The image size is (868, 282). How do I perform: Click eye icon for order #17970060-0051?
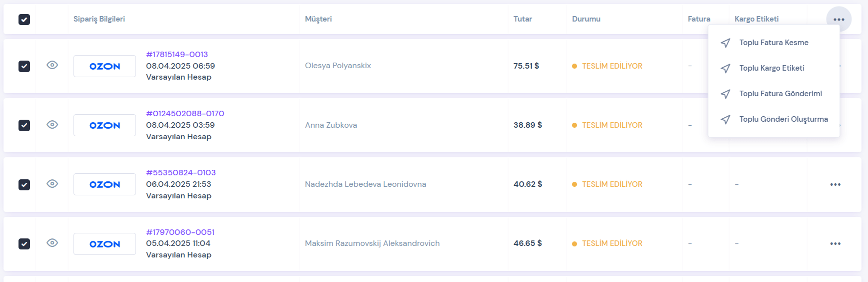click(52, 243)
